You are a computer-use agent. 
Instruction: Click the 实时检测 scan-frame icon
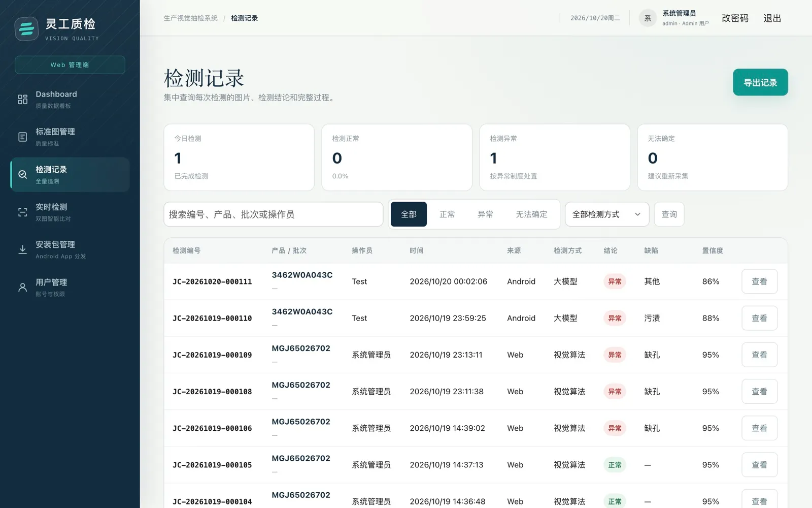[22, 212]
